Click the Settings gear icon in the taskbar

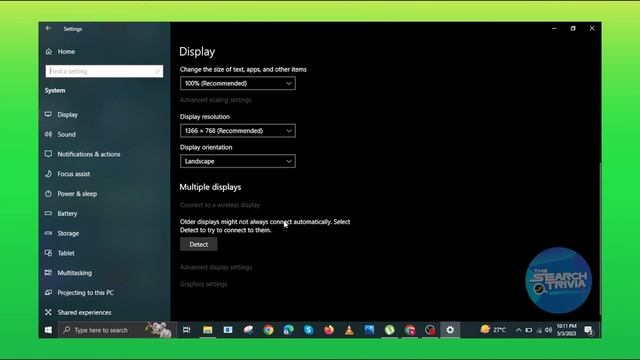tap(450, 330)
